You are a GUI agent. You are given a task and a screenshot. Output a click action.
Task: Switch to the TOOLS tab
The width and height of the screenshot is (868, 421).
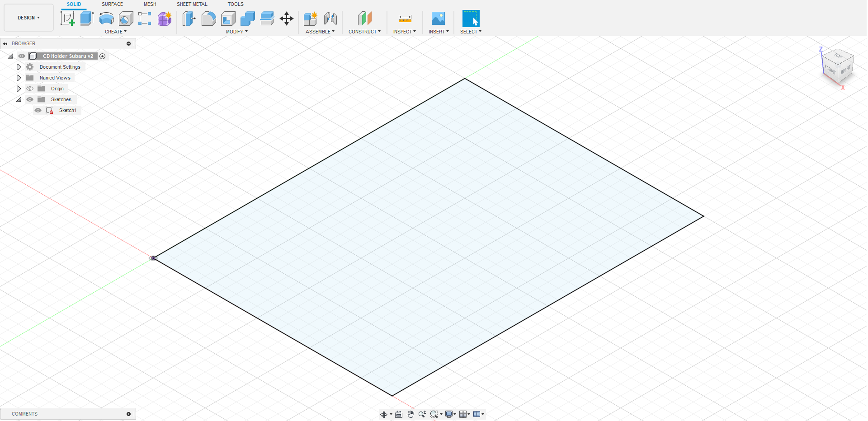click(236, 4)
